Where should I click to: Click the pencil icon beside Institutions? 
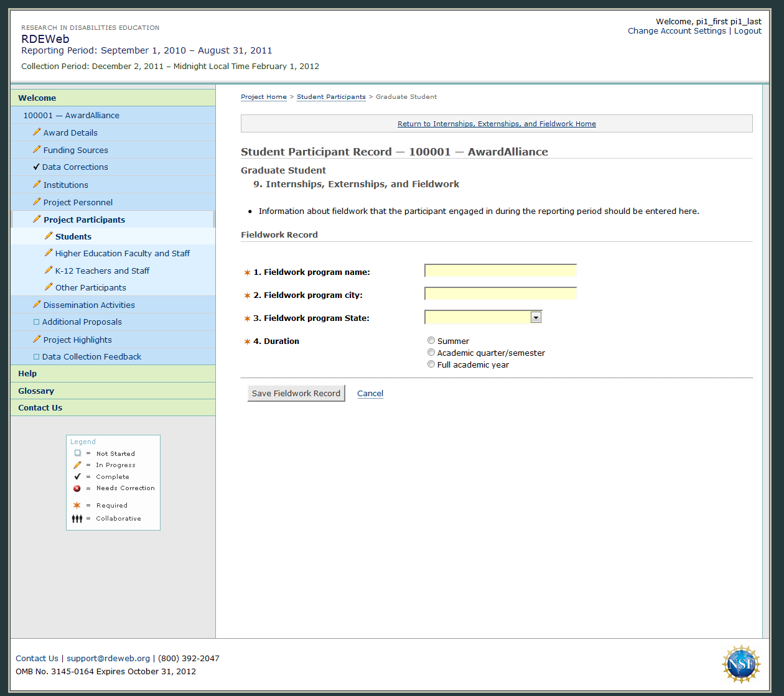[x=37, y=184]
